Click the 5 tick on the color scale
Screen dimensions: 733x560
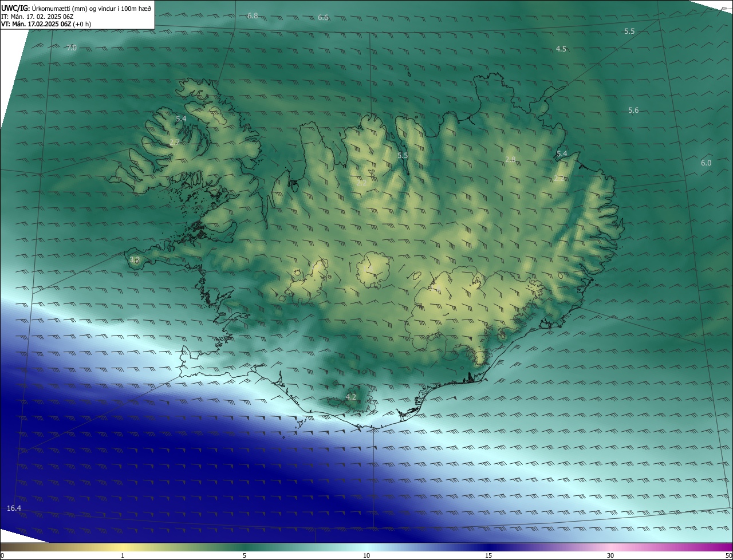245,555
